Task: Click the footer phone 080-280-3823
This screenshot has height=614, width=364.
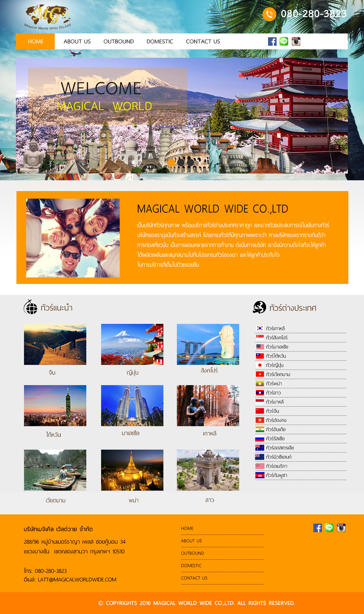Action: [x=51, y=571]
